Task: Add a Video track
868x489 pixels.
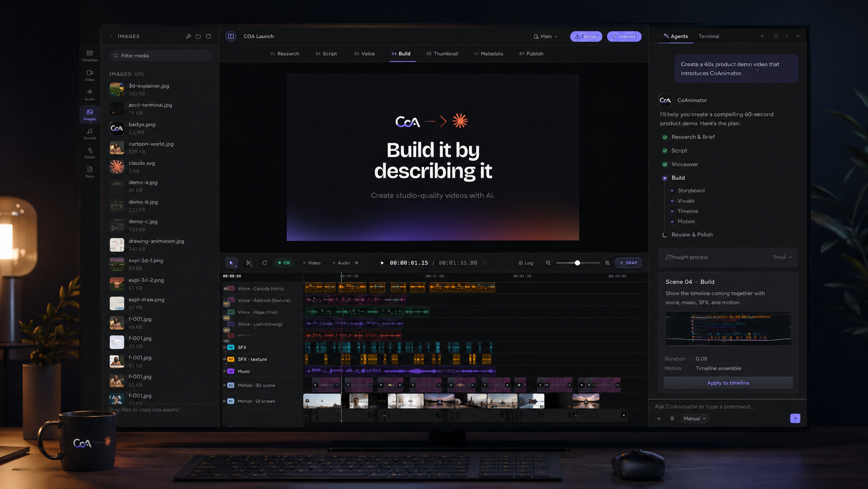Action: 311,263
